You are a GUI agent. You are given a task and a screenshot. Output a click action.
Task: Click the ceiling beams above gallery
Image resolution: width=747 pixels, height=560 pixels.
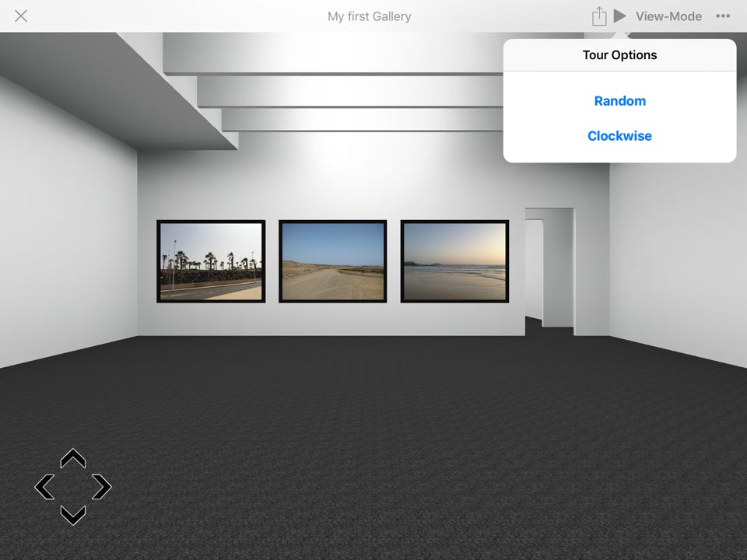point(350,92)
